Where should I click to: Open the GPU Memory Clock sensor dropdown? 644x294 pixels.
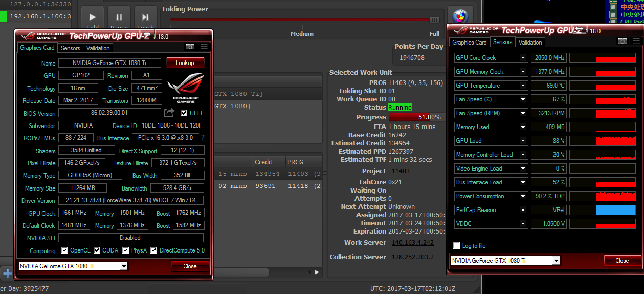point(523,72)
